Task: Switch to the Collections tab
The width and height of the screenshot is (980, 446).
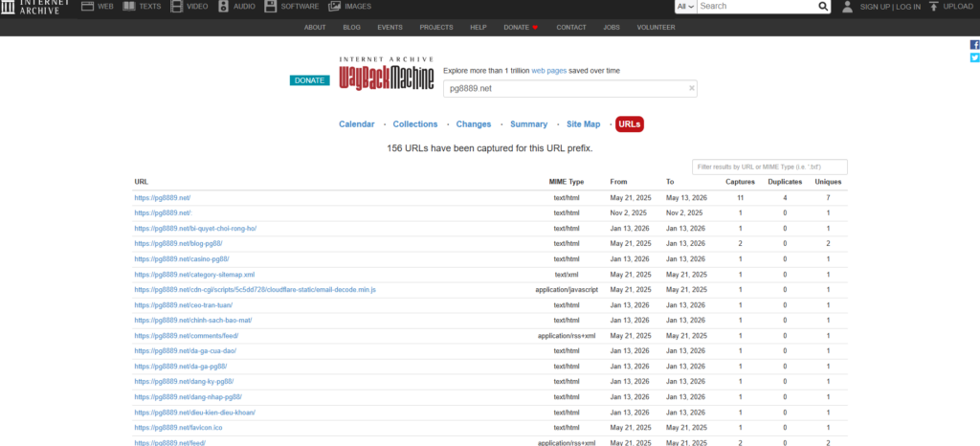Action: pos(415,124)
